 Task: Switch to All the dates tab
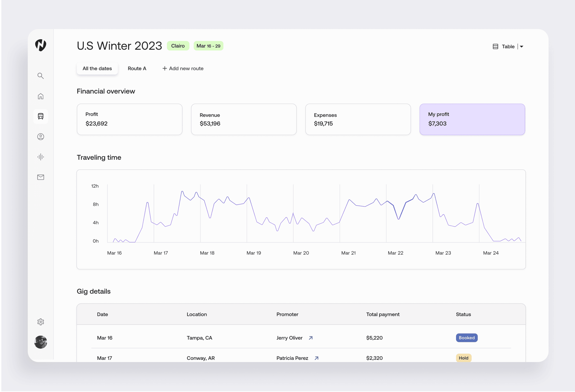[97, 69]
